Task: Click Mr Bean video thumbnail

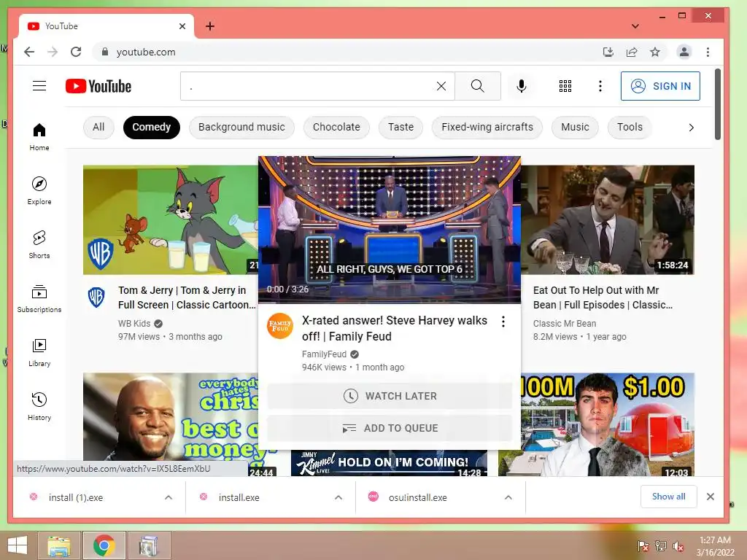Action: tap(608, 220)
